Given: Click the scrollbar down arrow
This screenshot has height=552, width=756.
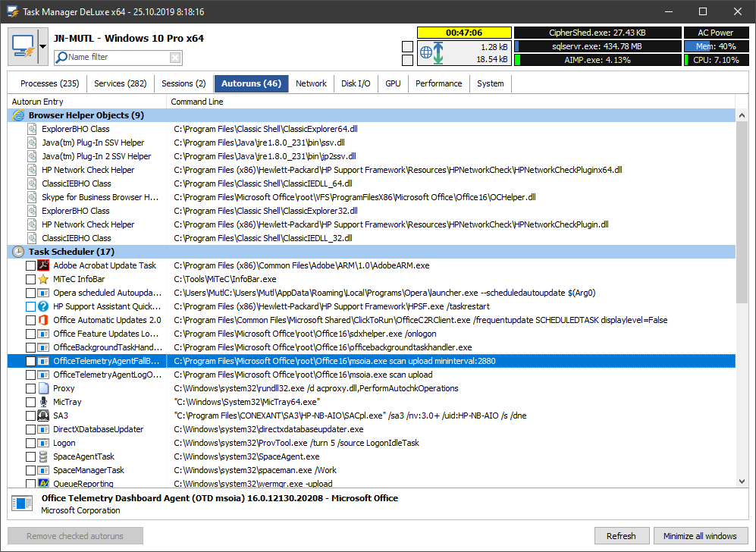Looking at the screenshot, I should click(742, 481).
